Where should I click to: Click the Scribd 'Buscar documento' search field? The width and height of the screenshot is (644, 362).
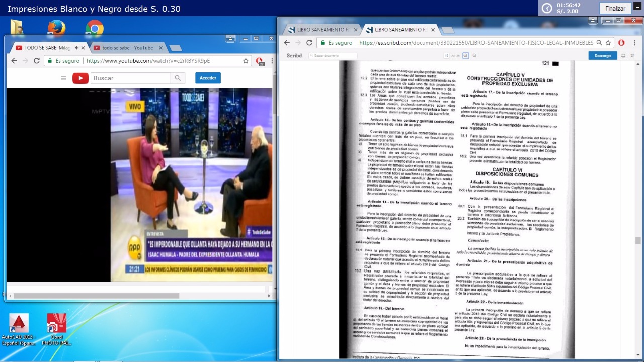click(335, 56)
